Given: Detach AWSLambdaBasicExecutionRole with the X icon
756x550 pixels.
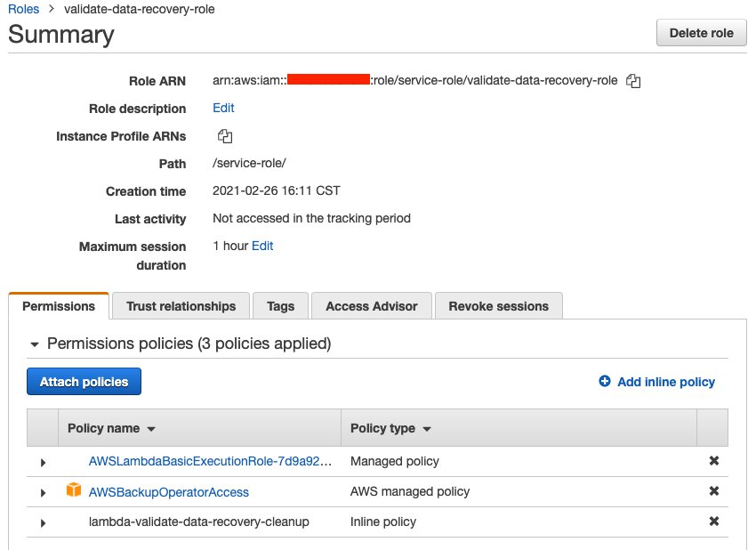Looking at the screenshot, I should (x=714, y=461).
